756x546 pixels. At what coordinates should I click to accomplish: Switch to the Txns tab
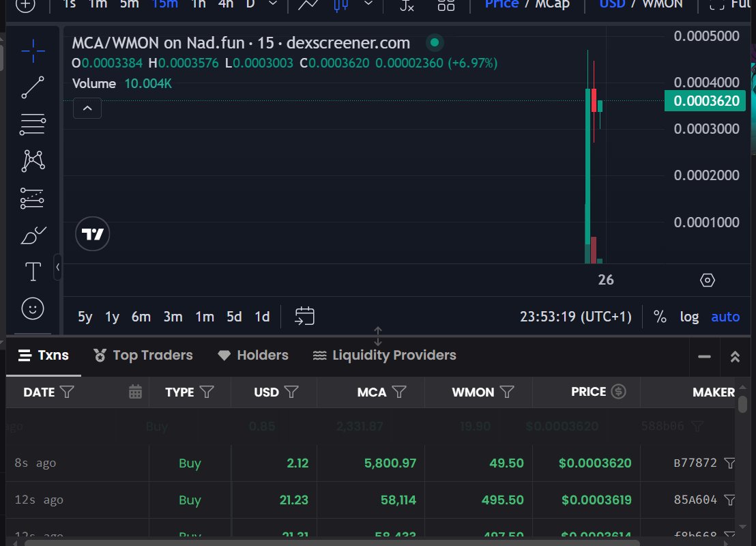tap(44, 356)
